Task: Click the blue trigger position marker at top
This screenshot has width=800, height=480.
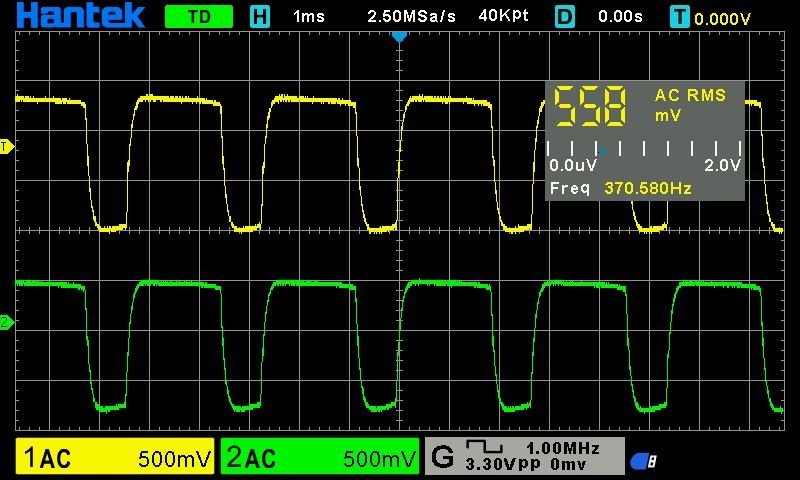Action: (400, 36)
